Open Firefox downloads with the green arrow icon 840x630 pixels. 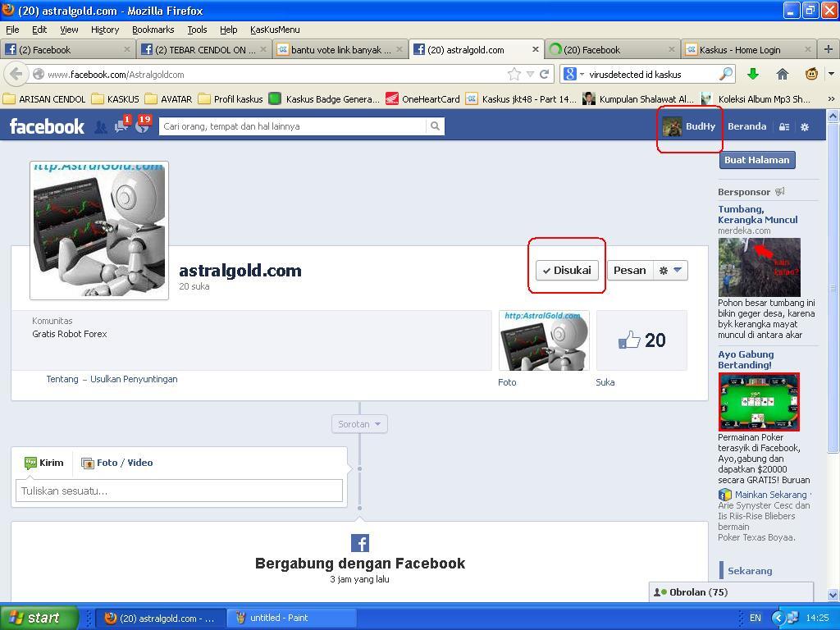click(x=752, y=74)
